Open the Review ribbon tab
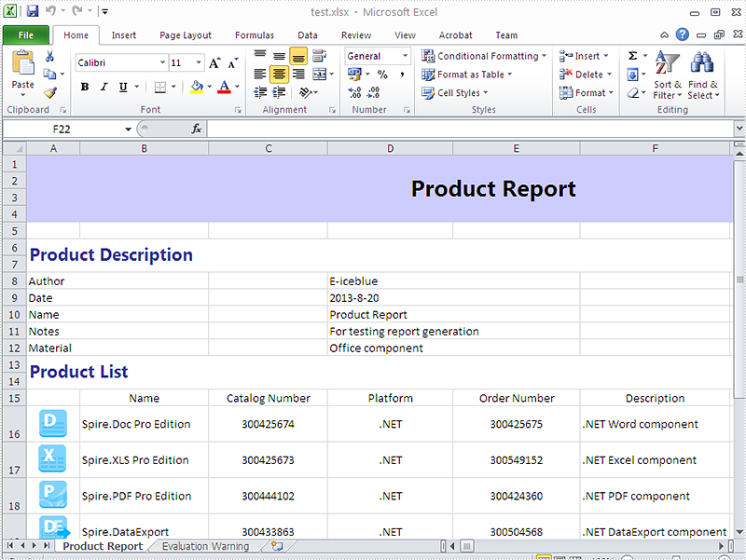This screenshot has height=560, width=746. pos(356,35)
